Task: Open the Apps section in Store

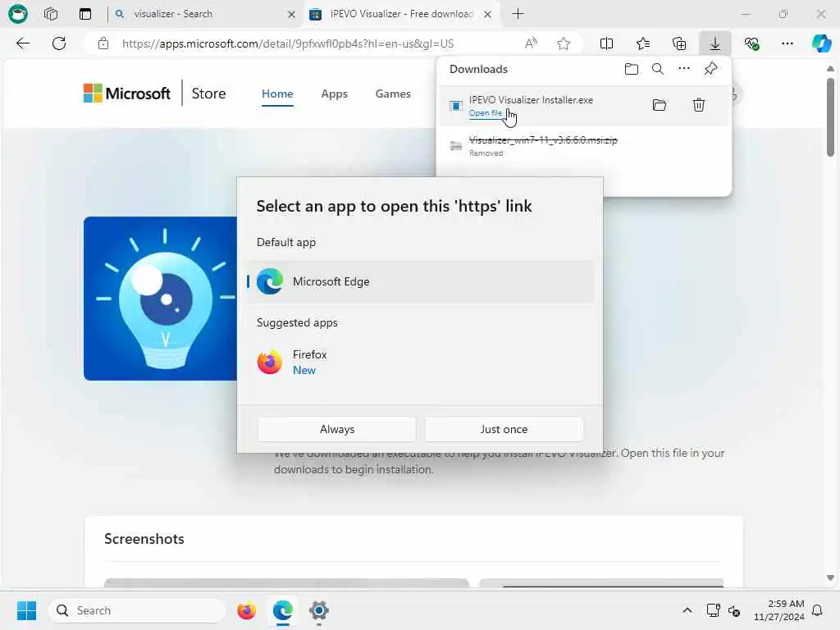Action: (x=335, y=94)
